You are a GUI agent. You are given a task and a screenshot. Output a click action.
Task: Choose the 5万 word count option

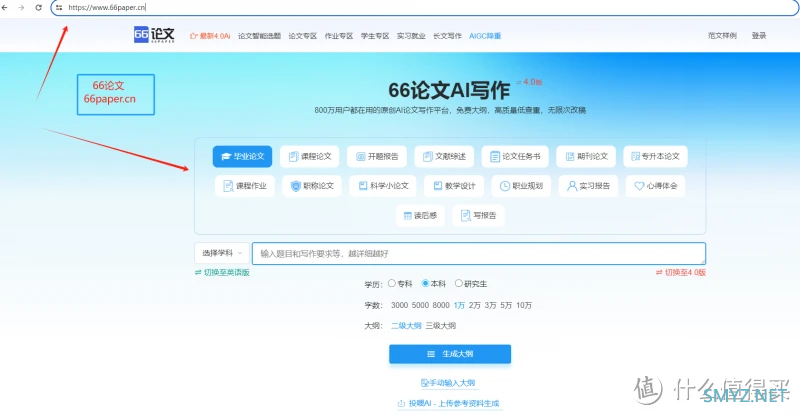tap(506, 305)
